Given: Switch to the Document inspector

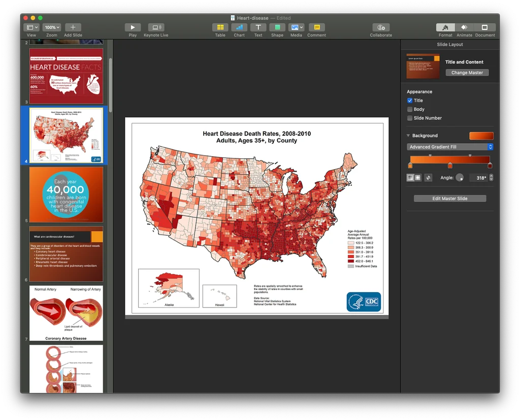Looking at the screenshot, I should point(485,27).
